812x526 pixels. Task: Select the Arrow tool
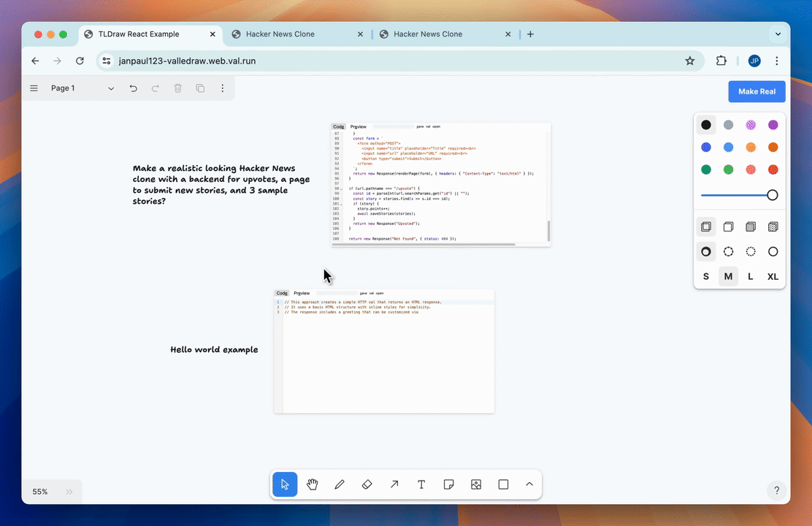[x=394, y=484]
